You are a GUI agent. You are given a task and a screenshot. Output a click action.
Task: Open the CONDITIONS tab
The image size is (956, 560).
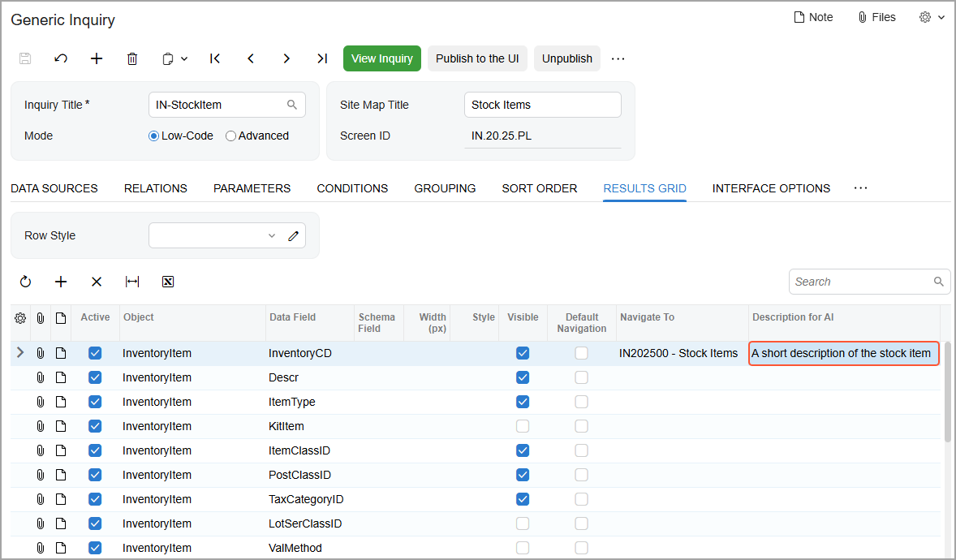coord(352,188)
